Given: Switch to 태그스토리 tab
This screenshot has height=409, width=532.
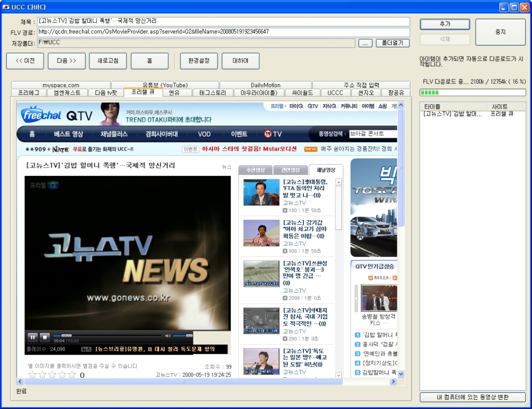Looking at the screenshot, I should coord(212,92).
